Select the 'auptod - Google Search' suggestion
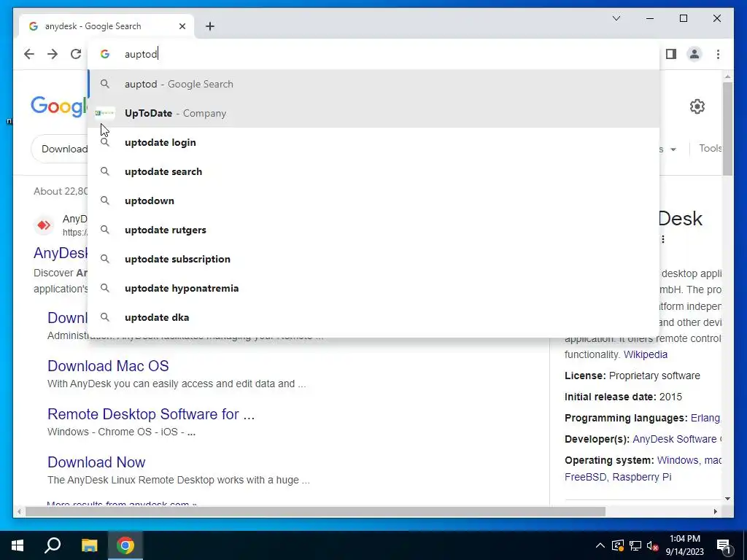The image size is (747, 560). (x=374, y=84)
